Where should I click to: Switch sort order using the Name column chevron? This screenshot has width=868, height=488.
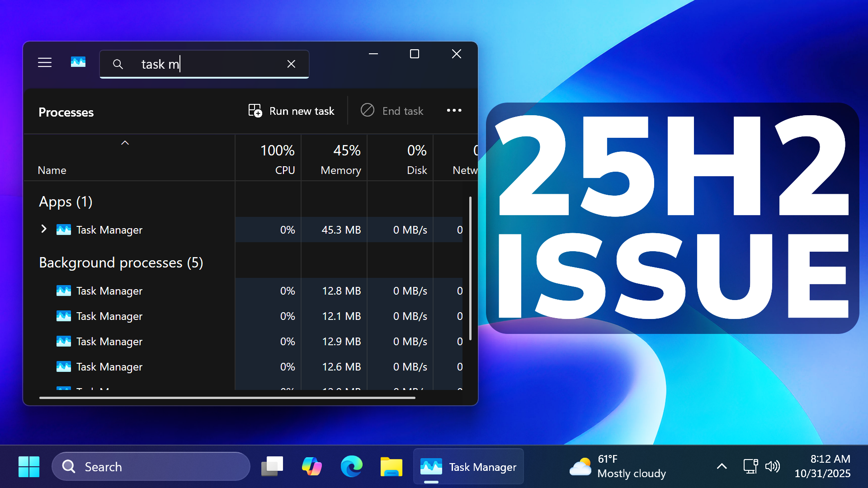(125, 143)
